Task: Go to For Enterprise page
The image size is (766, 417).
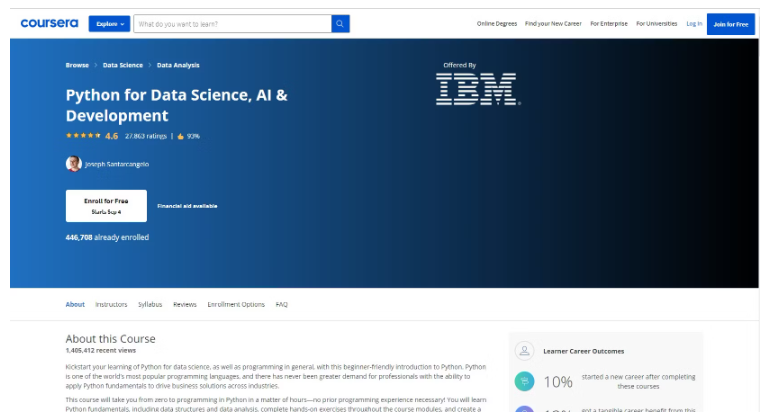Action: click(x=609, y=23)
